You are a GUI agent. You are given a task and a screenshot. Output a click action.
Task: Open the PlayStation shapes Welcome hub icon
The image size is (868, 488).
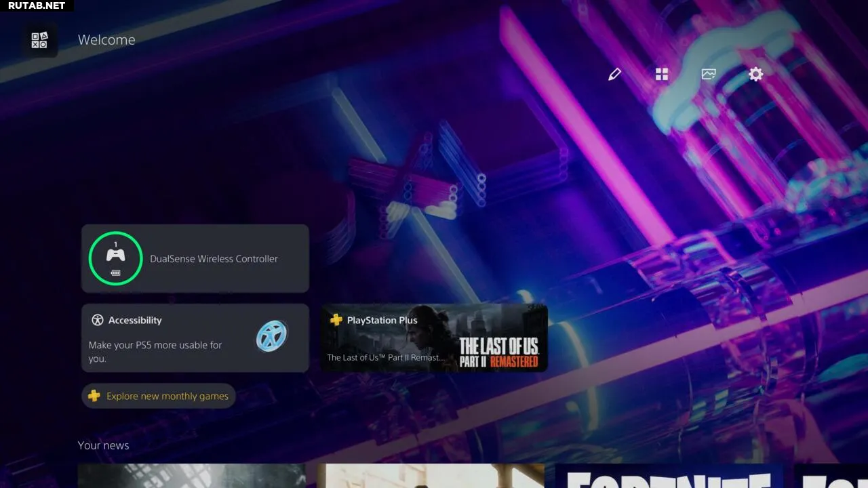point(39,40)
